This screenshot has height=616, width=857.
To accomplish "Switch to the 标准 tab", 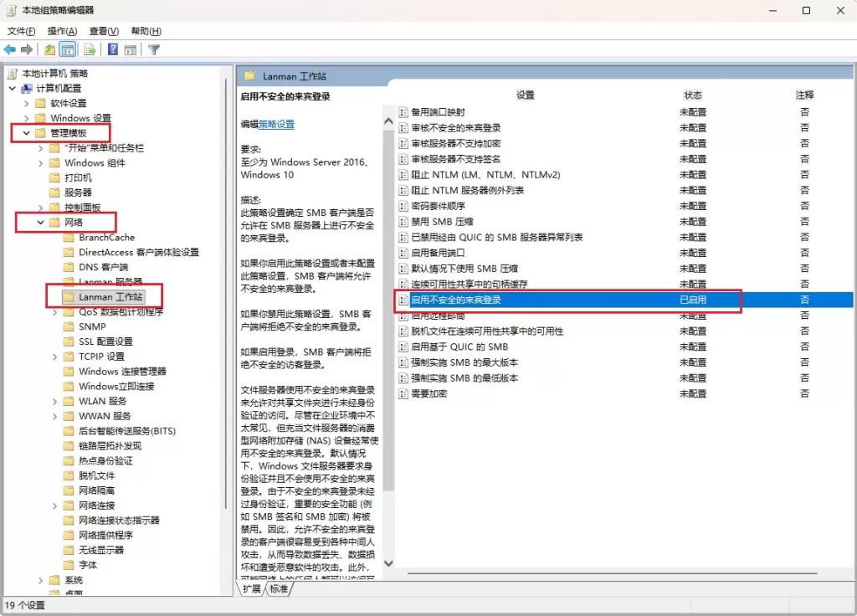I will coord(279,589).
